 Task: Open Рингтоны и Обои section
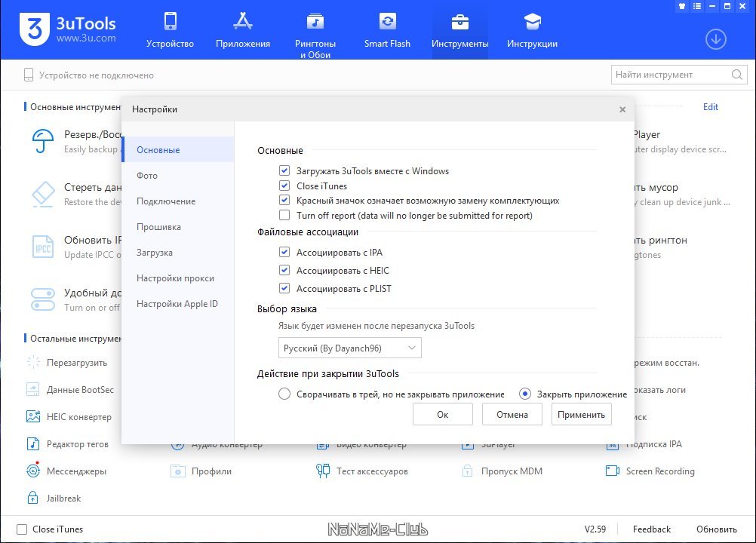(315, 35)
